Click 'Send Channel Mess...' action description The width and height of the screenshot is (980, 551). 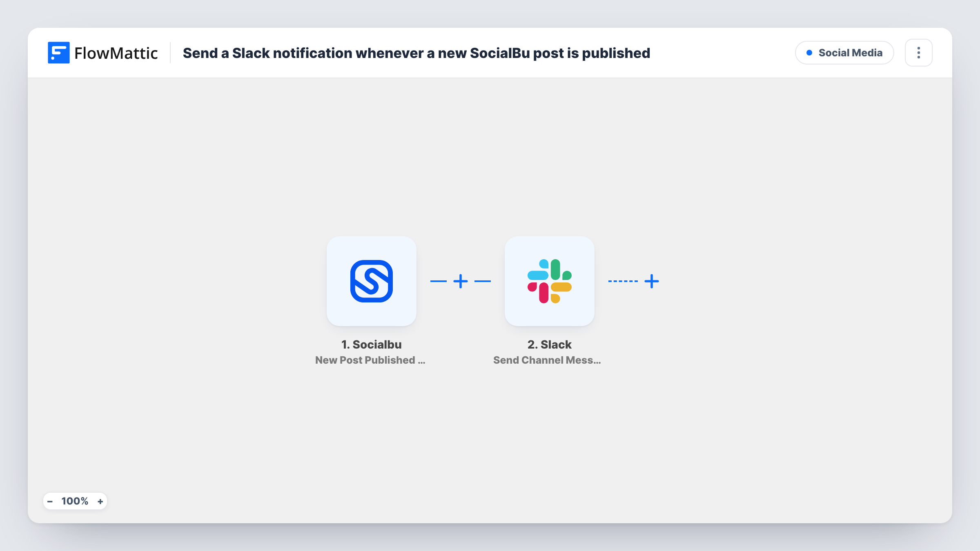click(547, 360)
